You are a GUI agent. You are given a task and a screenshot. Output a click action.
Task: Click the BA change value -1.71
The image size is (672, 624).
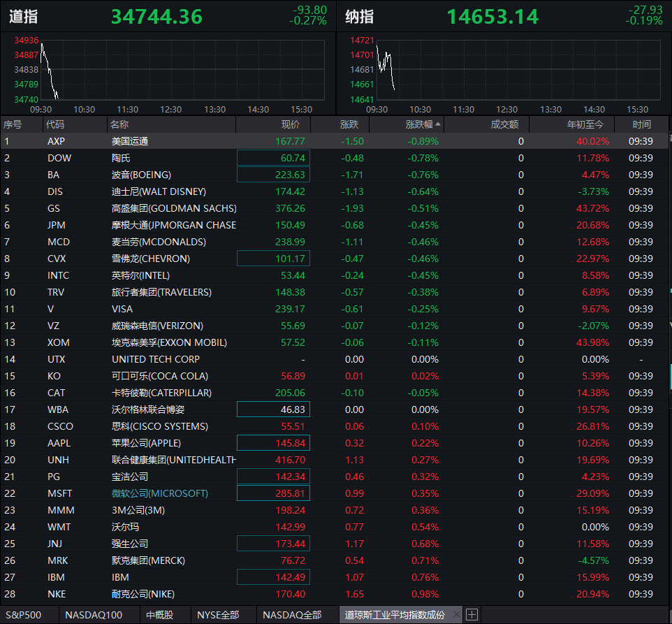[352, 175]
